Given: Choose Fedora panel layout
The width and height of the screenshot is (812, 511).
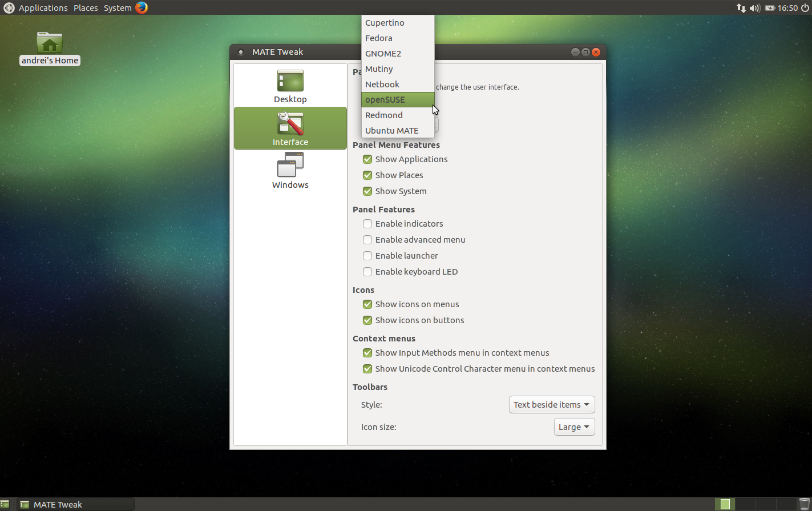Looking at the screenshot, I should 398,38.
